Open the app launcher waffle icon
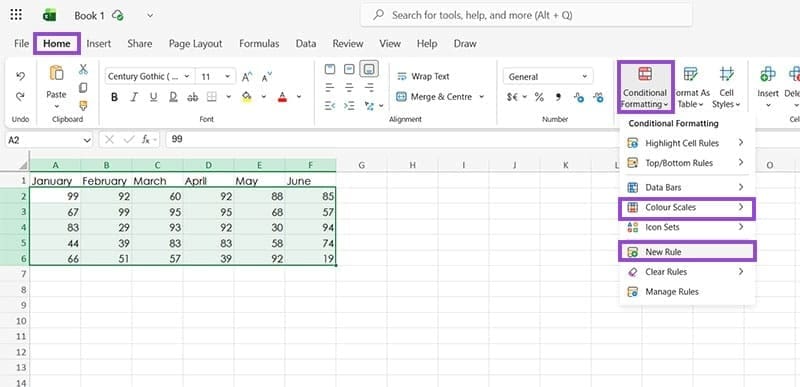This screenshot has width=800, height=387. 16,15
